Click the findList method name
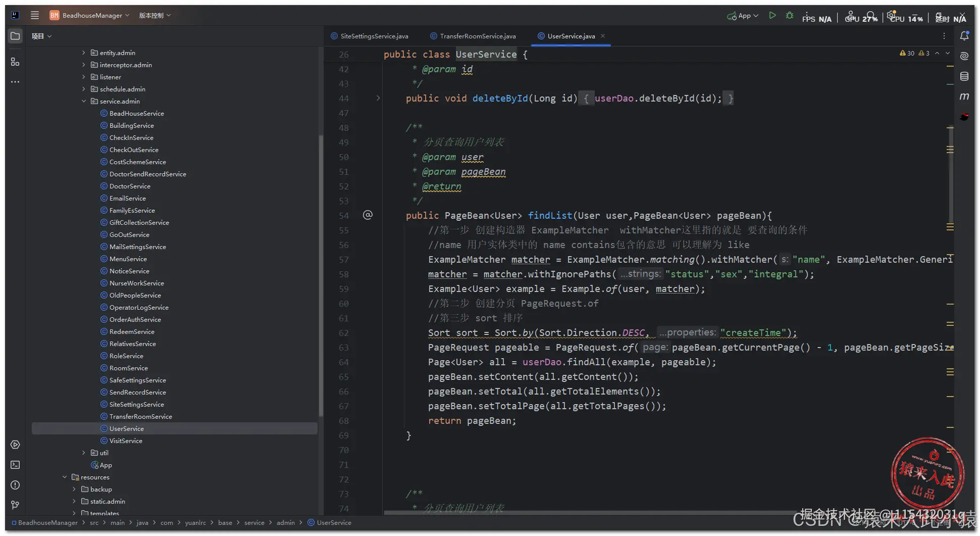 coord(550,215)
